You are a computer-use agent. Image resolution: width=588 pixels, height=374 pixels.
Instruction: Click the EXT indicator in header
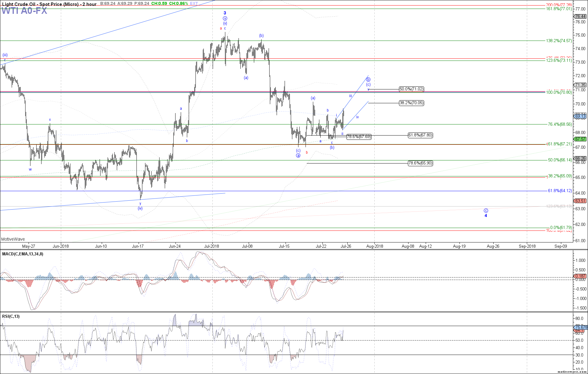point(194,4)
